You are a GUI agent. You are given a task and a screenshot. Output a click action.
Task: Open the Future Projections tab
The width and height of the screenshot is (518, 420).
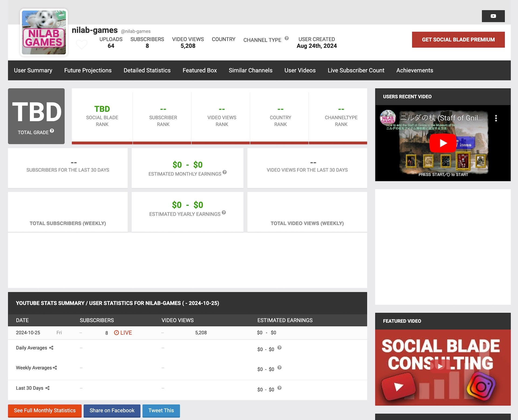88,70
